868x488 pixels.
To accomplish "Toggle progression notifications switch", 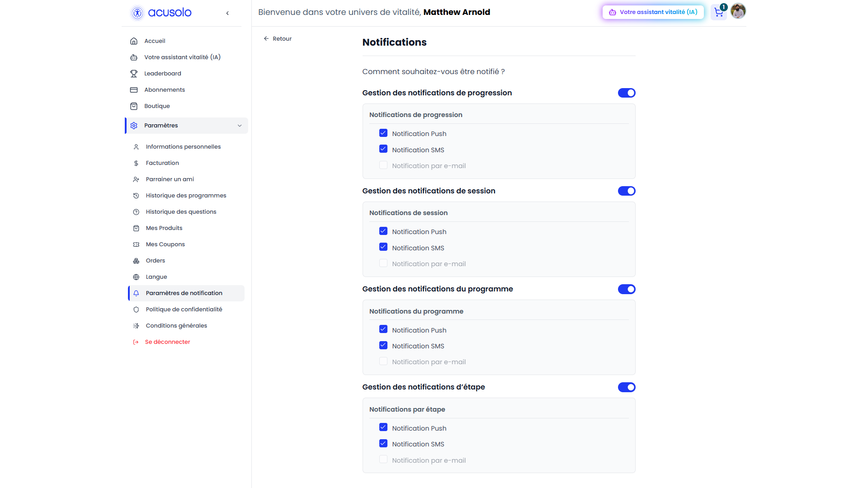I will (x=627, y=93).
